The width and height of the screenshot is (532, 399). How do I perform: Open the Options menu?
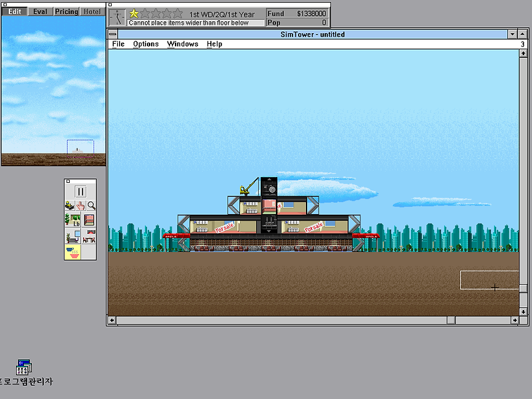(x=146, y=44)
